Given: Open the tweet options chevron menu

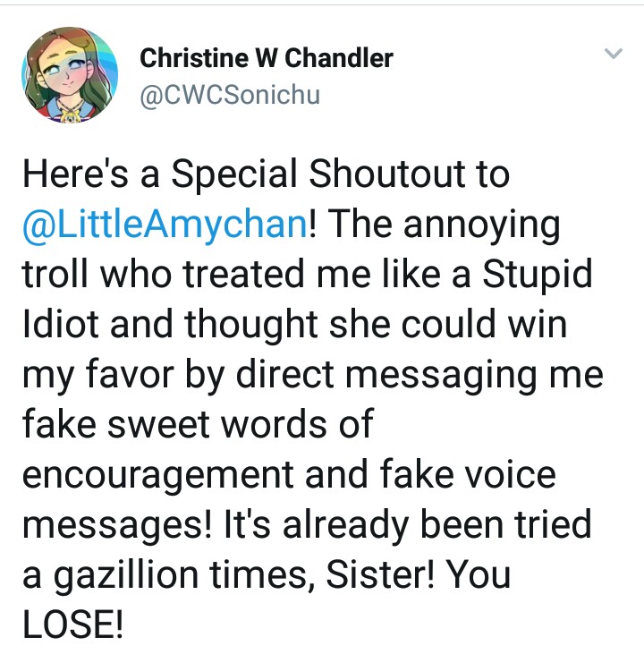Looking at the screenshot, I should point(613,54).
